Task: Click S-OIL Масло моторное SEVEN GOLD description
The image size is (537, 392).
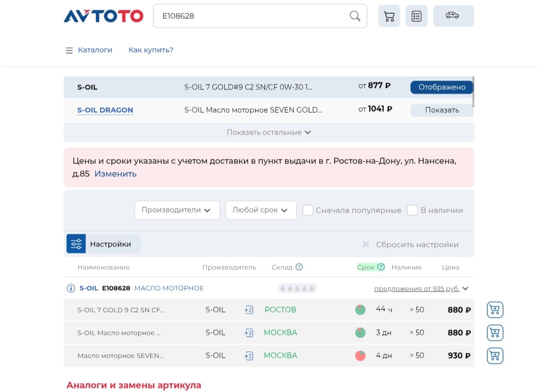Action: point(253,110)
